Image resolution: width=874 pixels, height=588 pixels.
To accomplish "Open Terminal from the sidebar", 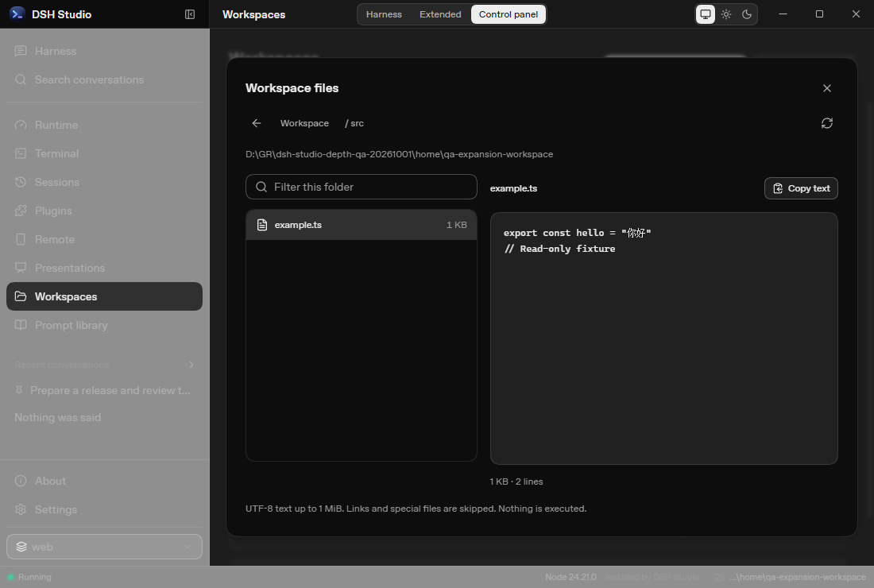I will click(x=105, y=153).
